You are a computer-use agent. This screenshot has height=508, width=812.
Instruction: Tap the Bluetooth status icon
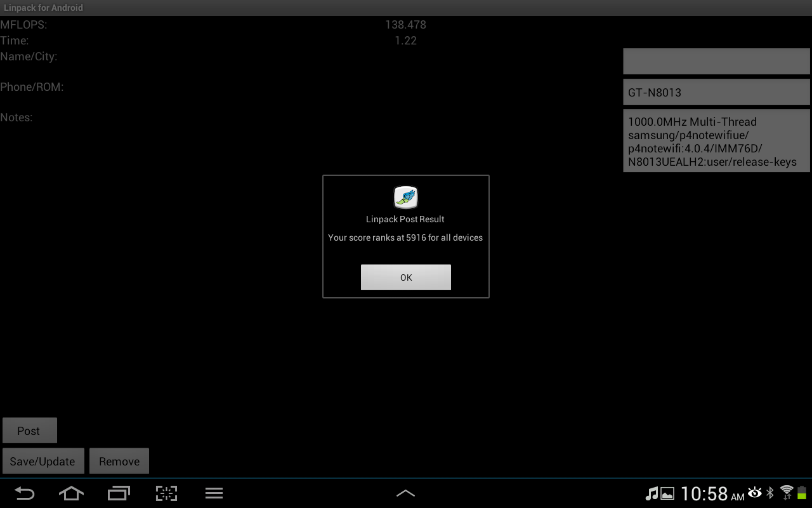(770, 493)
